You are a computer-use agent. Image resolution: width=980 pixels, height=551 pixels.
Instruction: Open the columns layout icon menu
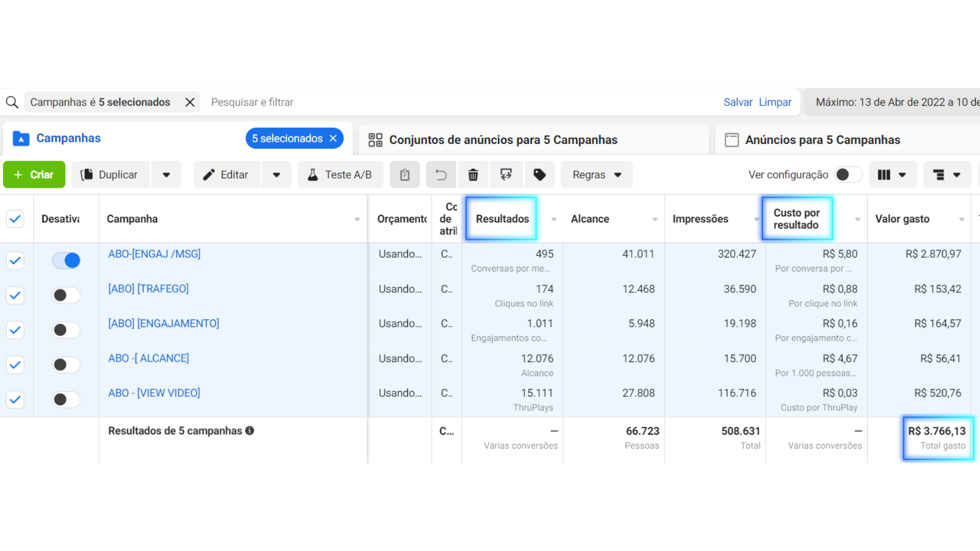(x=892, y=175)
